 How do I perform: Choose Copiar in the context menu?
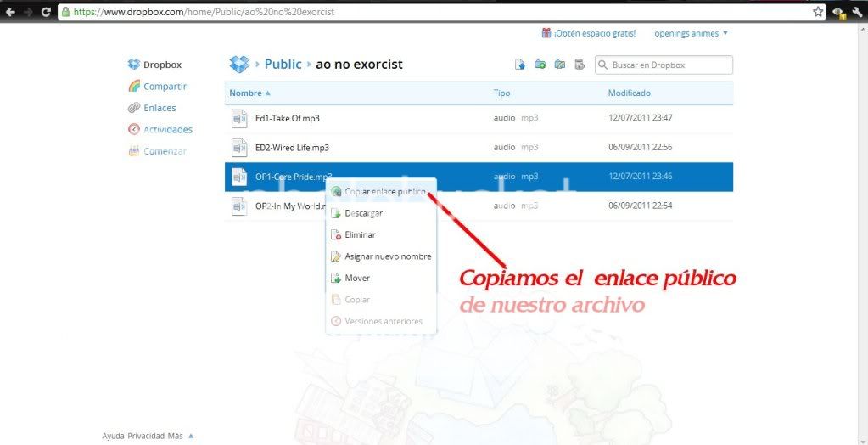[381, 299]
